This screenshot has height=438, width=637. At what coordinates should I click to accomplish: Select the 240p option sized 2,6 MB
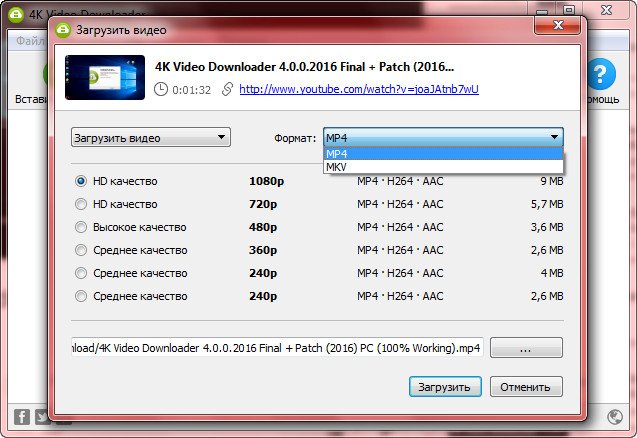(x=81, y=296)
